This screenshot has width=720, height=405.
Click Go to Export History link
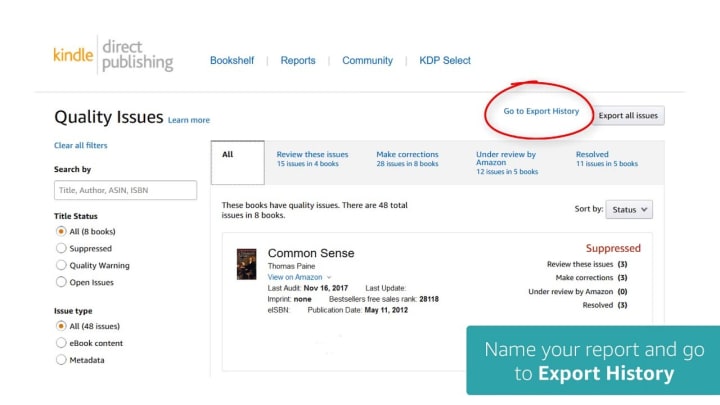541,111
